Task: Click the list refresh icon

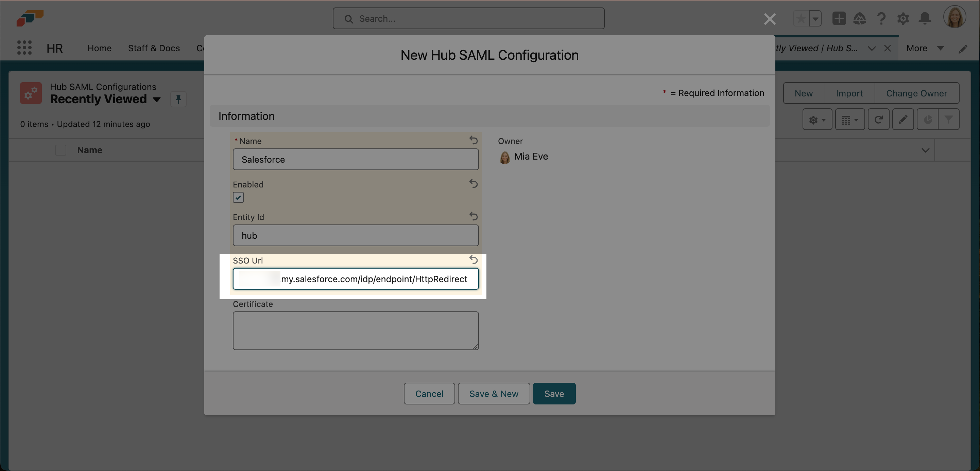Action: point(878,120)
